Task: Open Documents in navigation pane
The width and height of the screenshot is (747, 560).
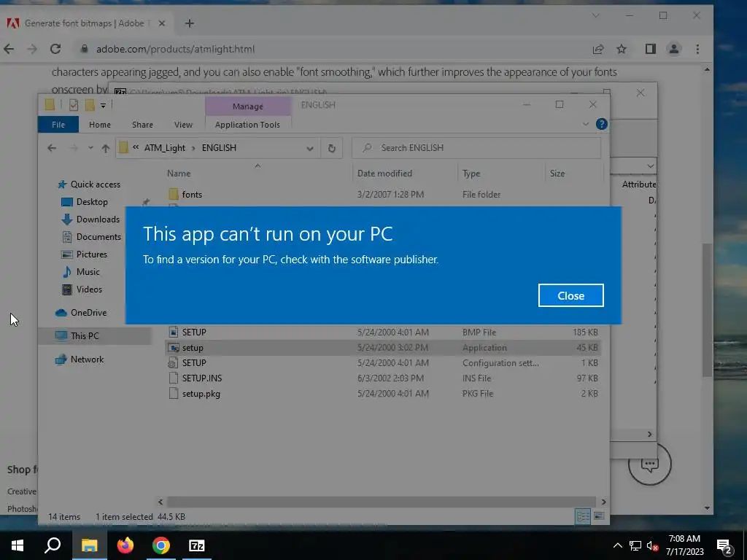Action: (x=98, y=237)
